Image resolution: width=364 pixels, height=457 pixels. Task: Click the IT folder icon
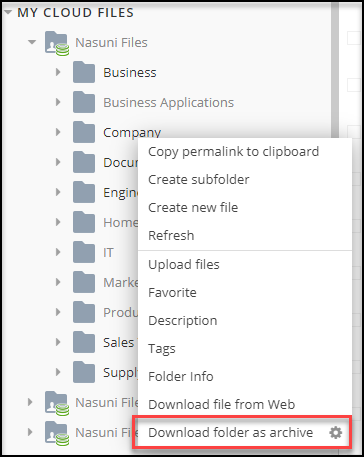pos(84,252)
